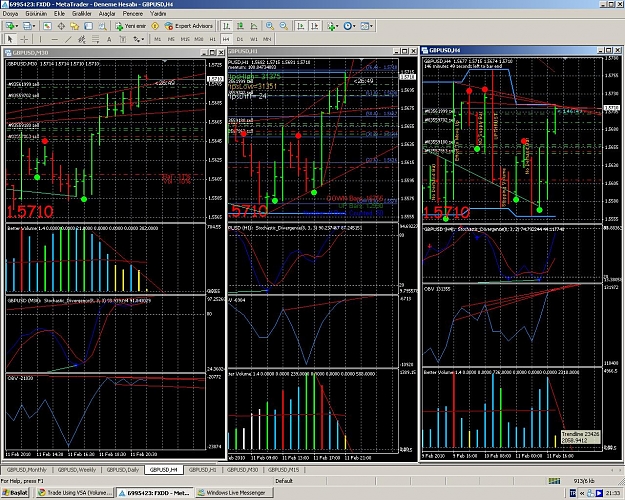Switch chart display to Bar Chart
The image size is (625, 500).
tap(226, 26)
